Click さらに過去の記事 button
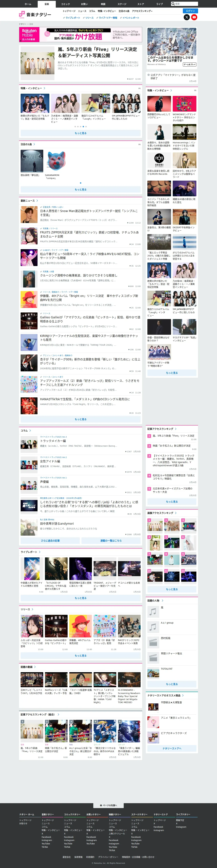This screenshot has height=868, width=217. [50, 541]
